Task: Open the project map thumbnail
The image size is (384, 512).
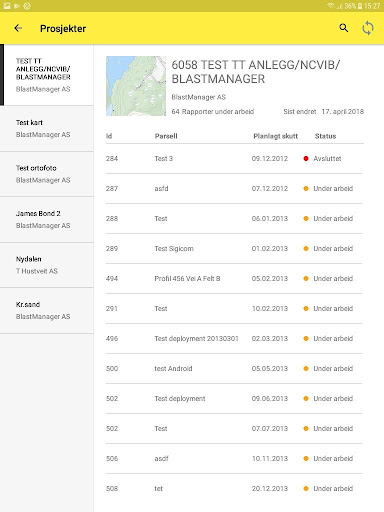Action: (x=136, y=86)
